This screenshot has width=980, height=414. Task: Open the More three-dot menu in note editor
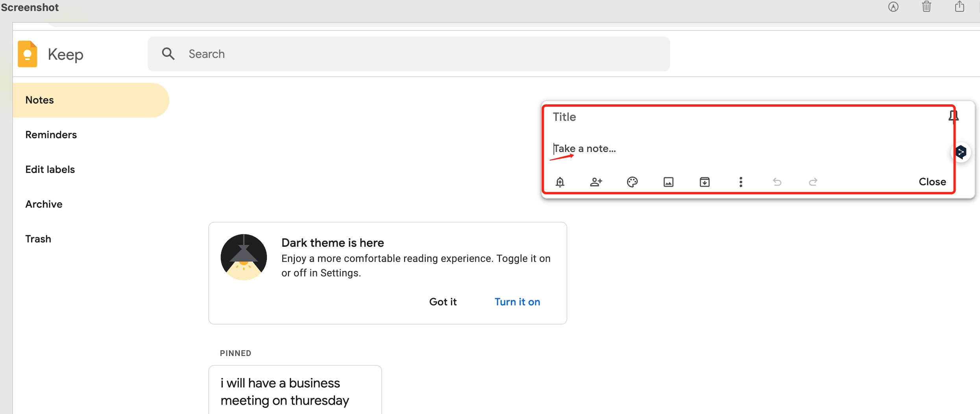click(x=741, y=182)
